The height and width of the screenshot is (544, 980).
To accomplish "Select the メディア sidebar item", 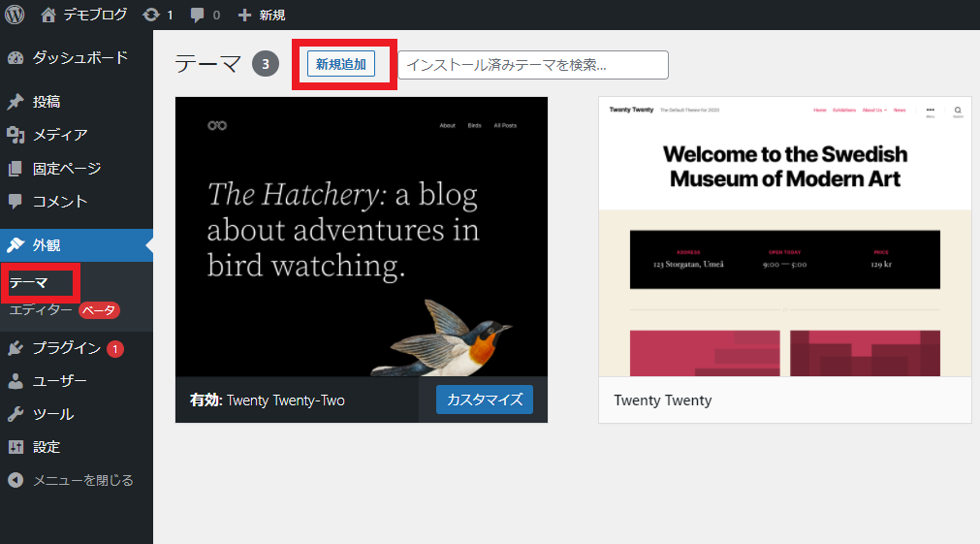I will [x=59, y=135].
